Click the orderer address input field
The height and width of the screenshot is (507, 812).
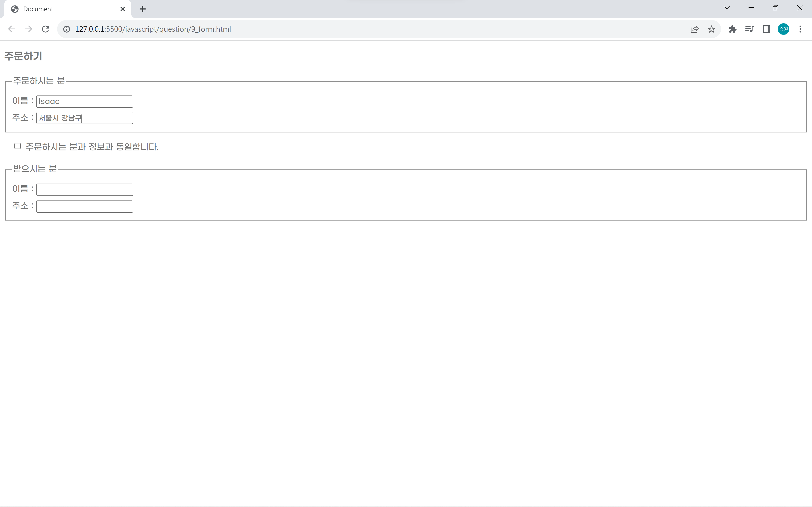(85, 118)
